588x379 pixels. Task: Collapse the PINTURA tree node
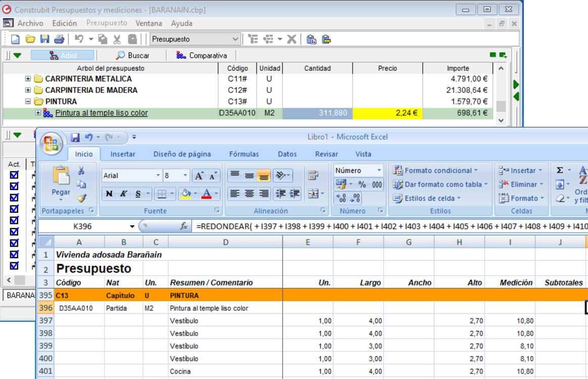click(x=28, y=101)
